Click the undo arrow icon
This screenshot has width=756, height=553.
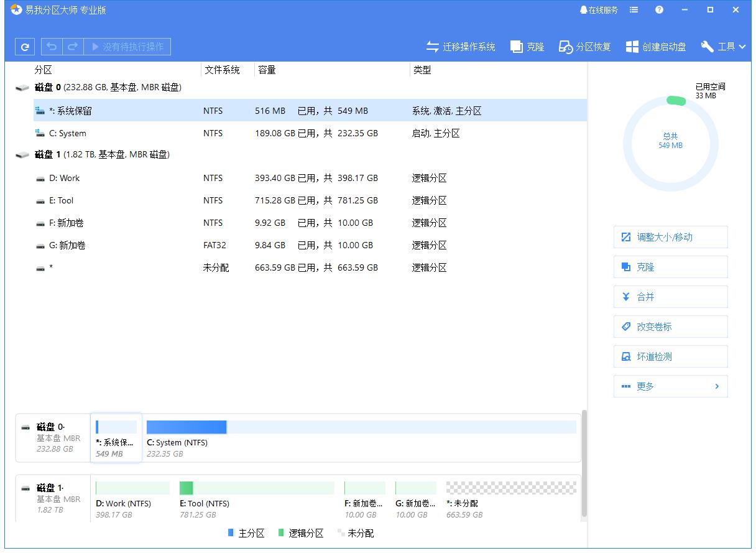tap(51, 46)
